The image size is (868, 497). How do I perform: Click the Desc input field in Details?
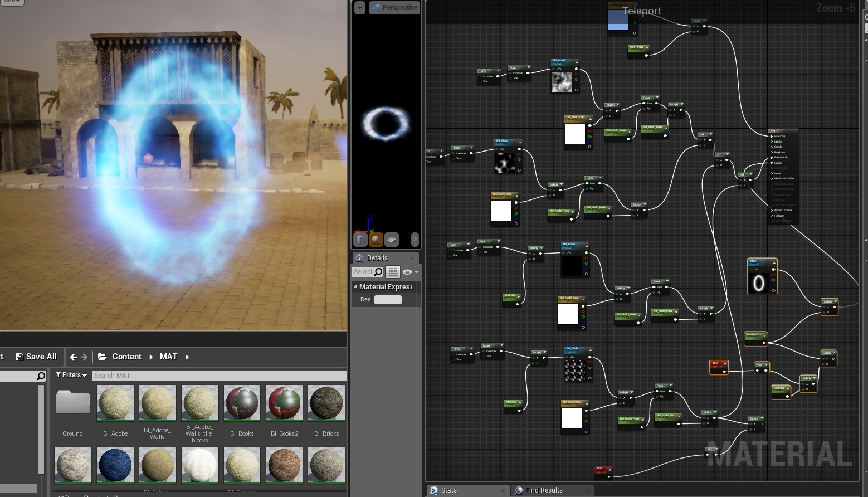tap(388, 300)
